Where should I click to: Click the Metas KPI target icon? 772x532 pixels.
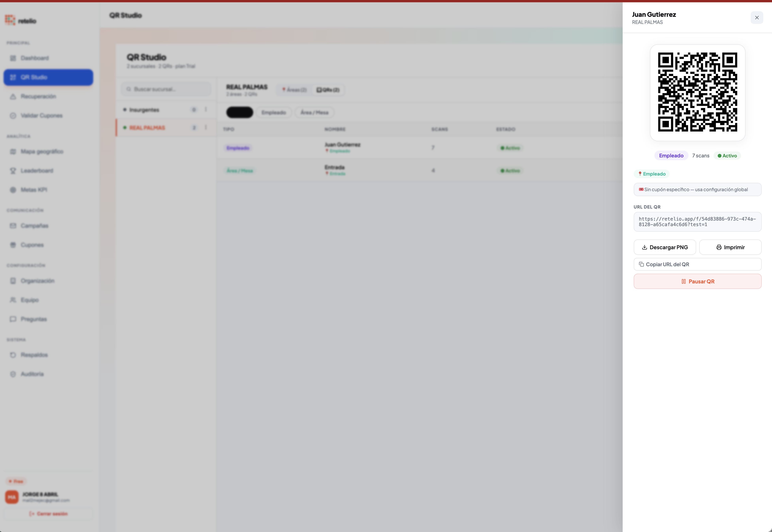pyautogui.click(x=13, y=190)
